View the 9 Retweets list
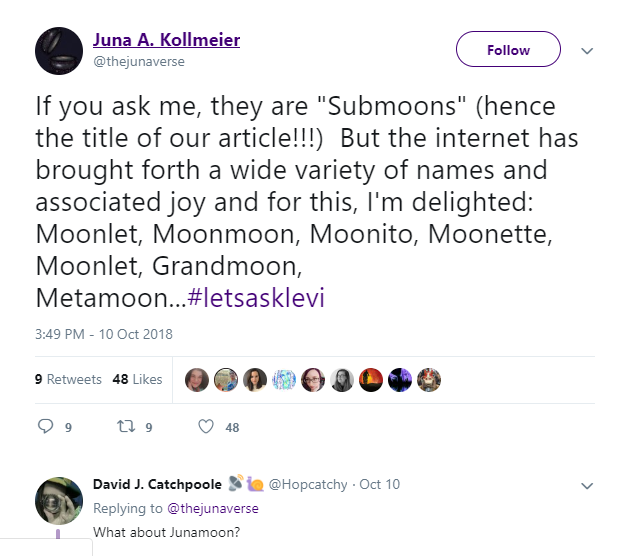631x556 pixels. click(68, 380)
